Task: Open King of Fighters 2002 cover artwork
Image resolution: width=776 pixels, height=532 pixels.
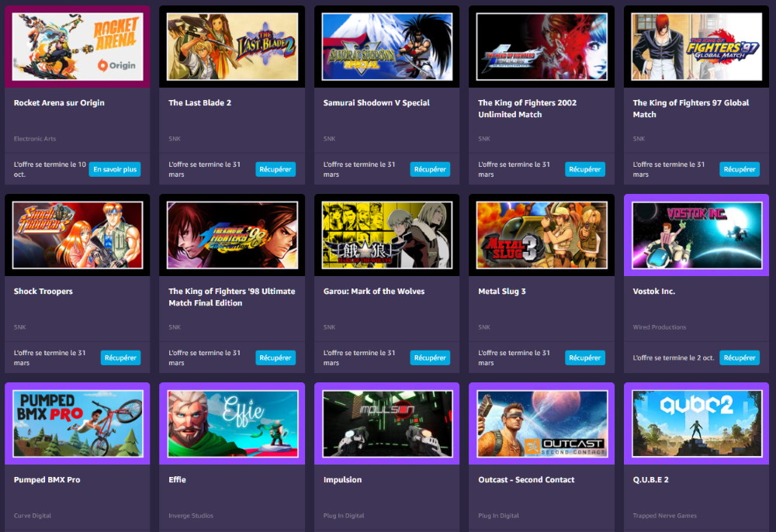Action: pos(542,47)
